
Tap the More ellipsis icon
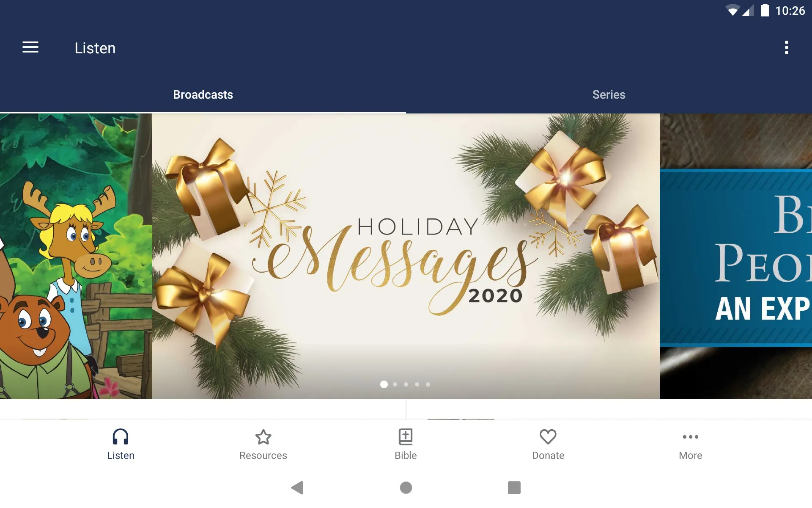point(690,437)
